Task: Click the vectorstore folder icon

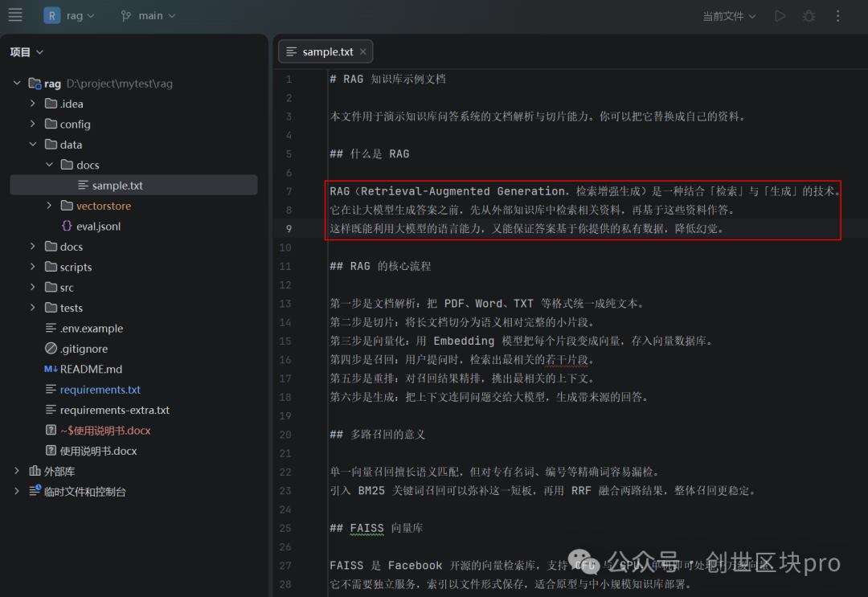Action: tap(67, 205)
